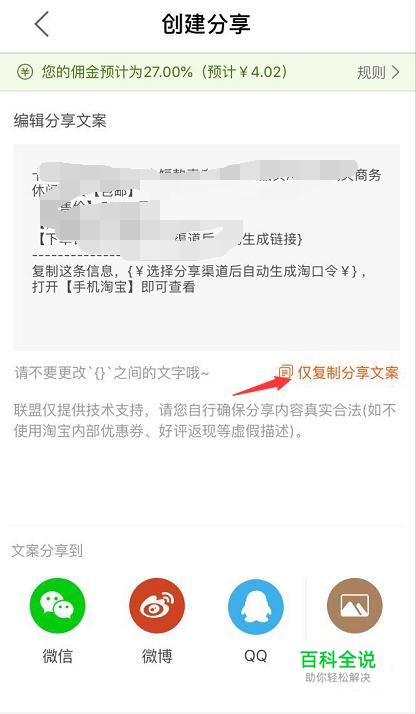Edit the share copy text area

coord(207,247)
